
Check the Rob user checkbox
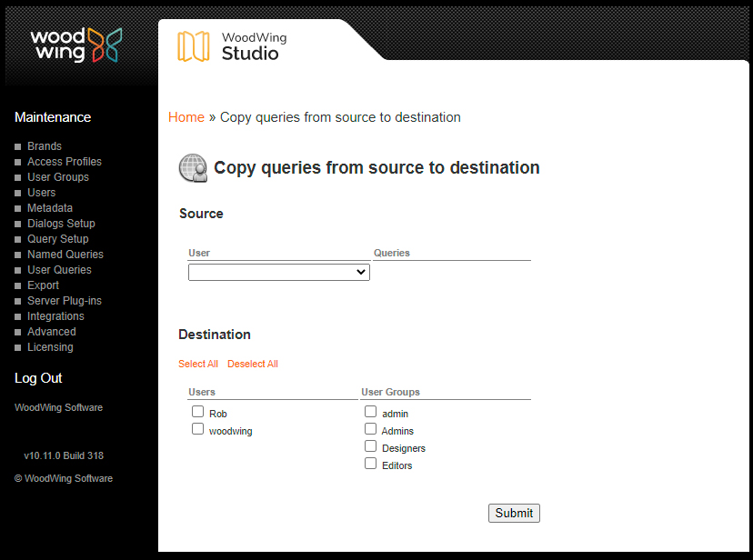pos(198,411)
